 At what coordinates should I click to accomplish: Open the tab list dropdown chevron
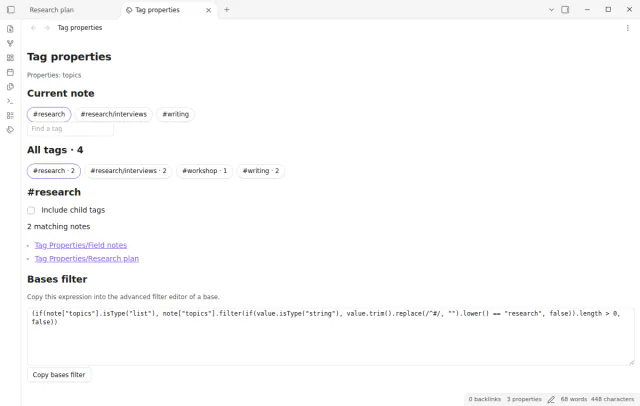coord(551,9)
